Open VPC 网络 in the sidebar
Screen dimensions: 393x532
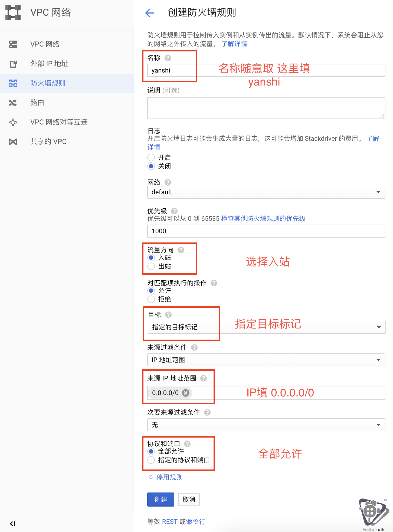pyautogui.click(x=67, y=44)
